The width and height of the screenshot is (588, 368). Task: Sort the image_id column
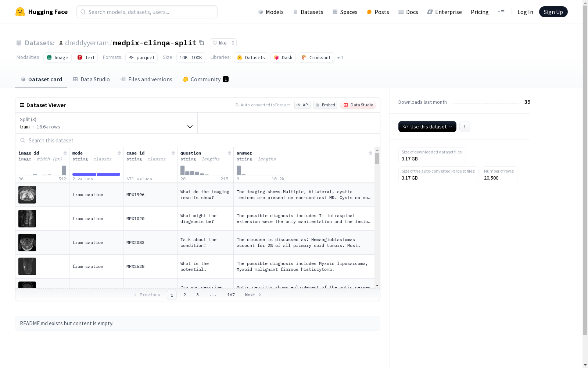pos(65,153)
